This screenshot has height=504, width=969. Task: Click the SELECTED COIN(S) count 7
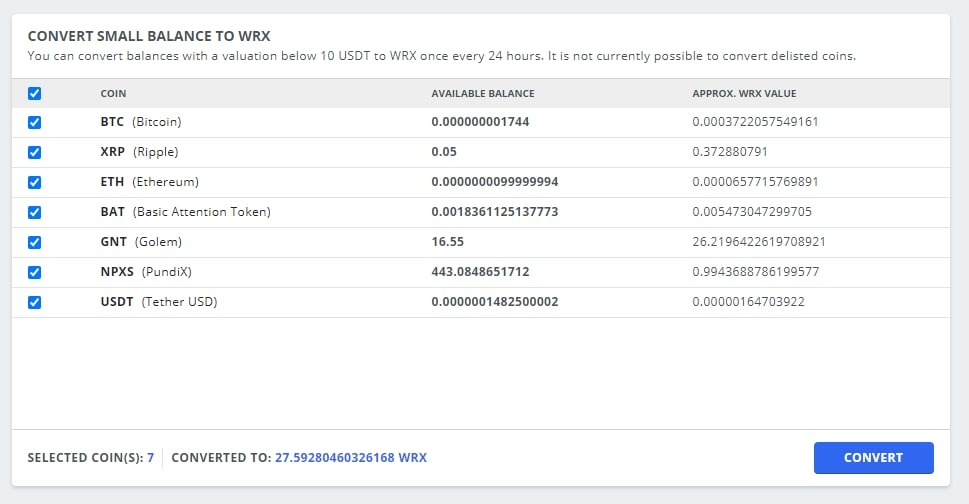(150, 458)
